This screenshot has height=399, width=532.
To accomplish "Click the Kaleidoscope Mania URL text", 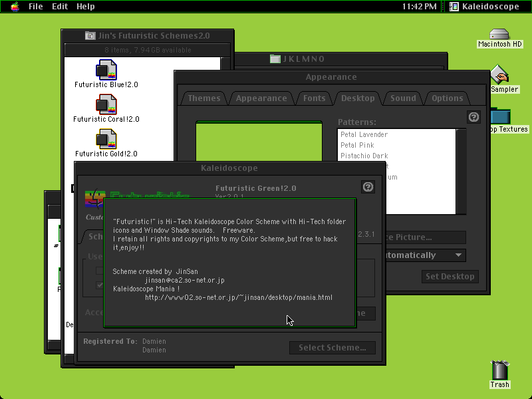I will (239, 297).
